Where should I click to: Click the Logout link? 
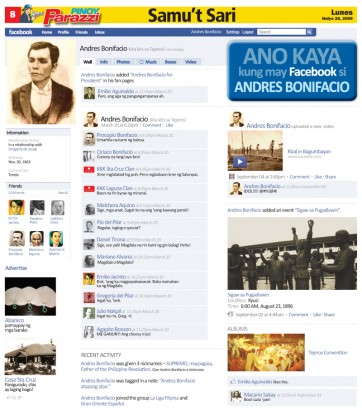coord(248,32)
